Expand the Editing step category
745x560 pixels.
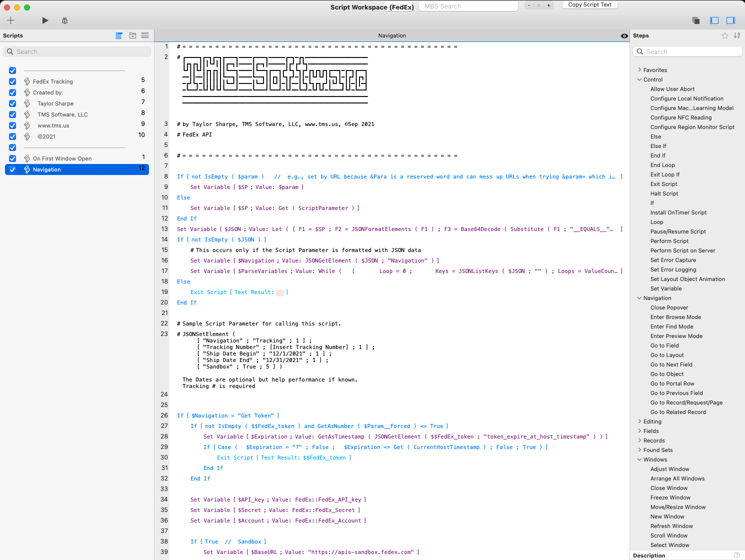[x=639, y=421]
